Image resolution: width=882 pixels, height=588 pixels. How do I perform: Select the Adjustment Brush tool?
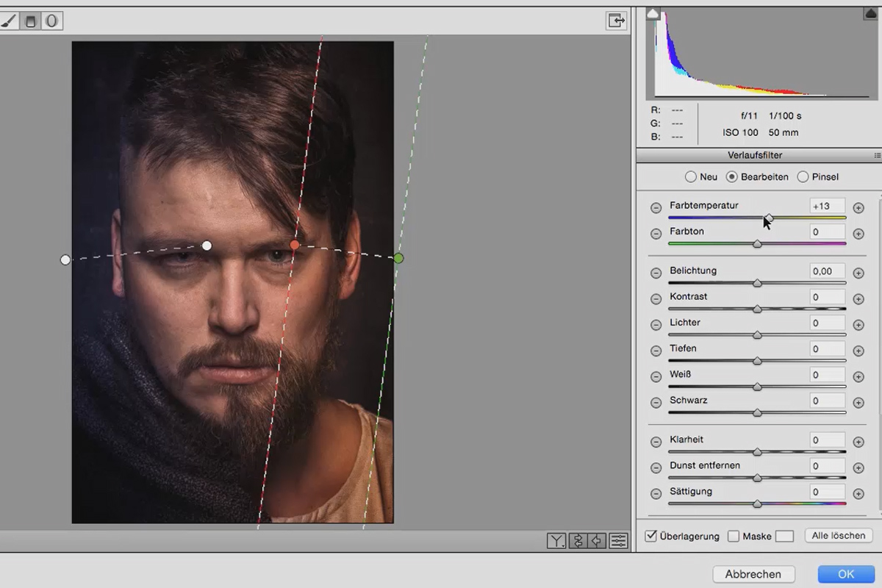click(10, 20)
